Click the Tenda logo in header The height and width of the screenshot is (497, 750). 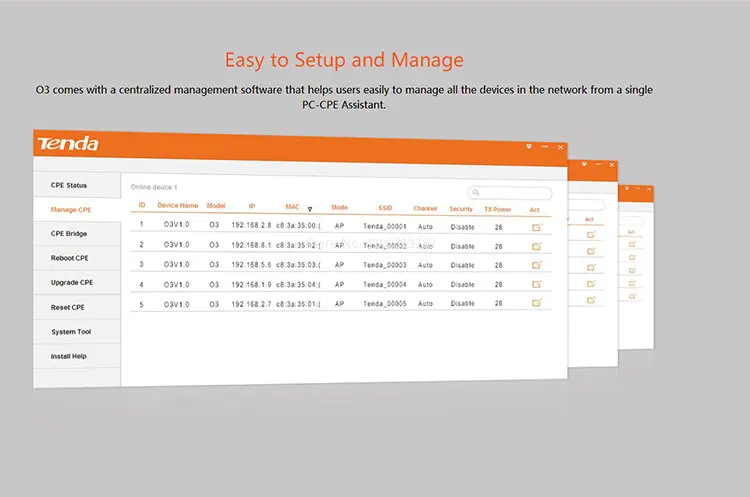[68, 144]
